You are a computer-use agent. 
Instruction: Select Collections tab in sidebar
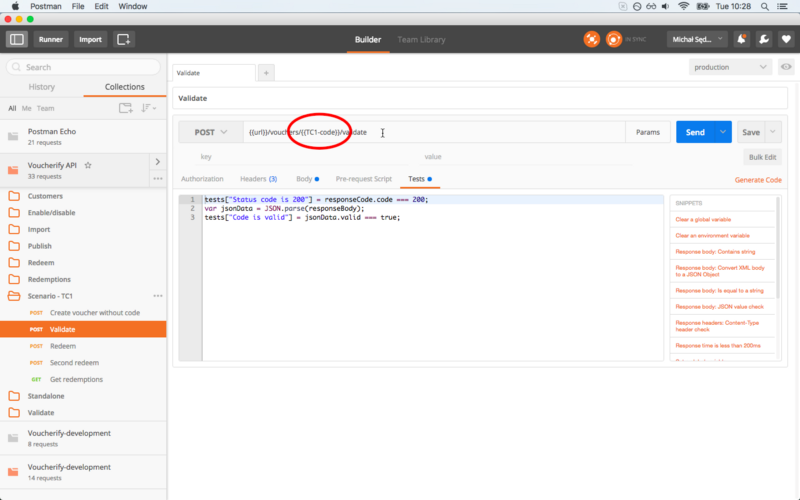[x=124, y=87]
